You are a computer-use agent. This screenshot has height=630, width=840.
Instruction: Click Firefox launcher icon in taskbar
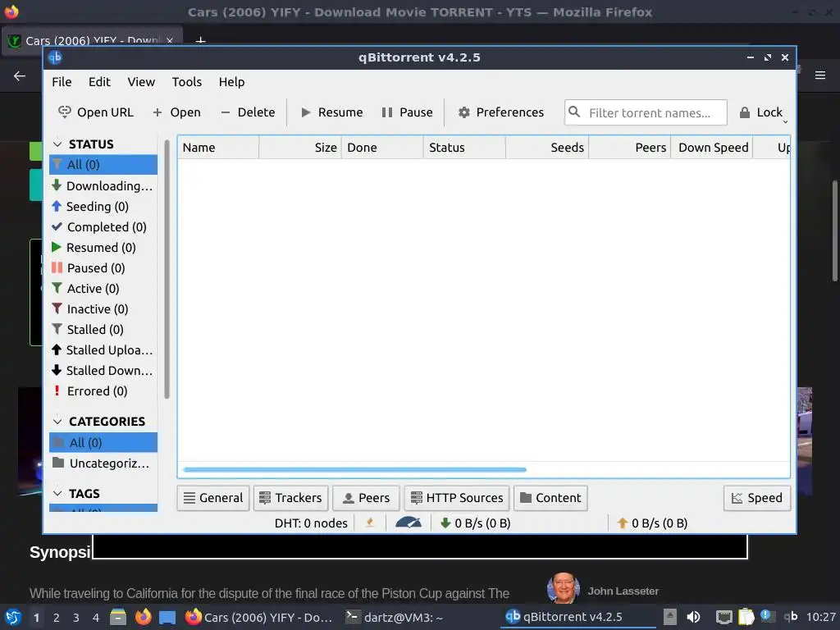143,617
